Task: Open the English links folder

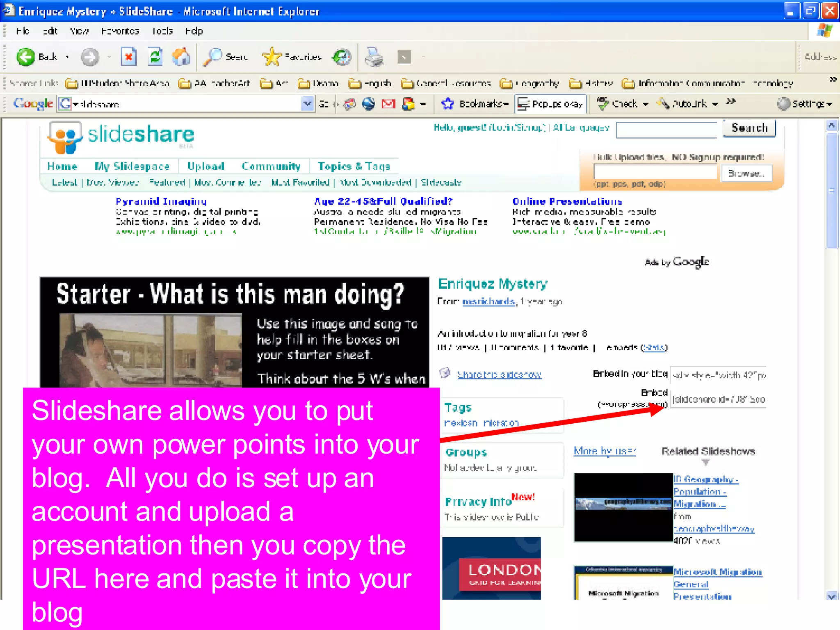Action: pyautogui.click(x=370, y=84)
